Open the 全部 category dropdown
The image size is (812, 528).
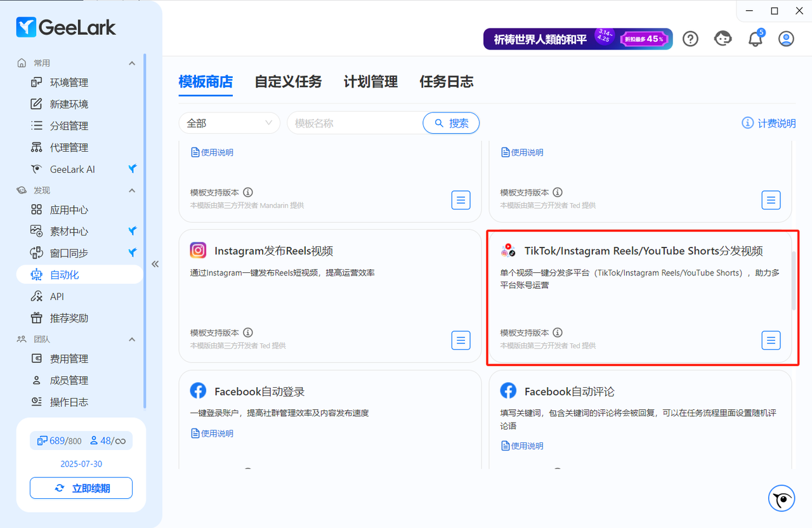[x=230, y=123]
